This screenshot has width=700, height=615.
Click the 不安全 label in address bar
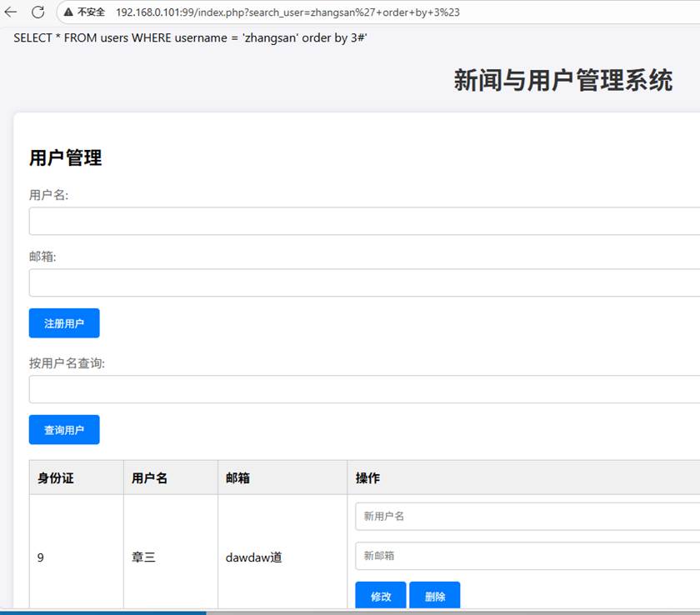(91, 12)
